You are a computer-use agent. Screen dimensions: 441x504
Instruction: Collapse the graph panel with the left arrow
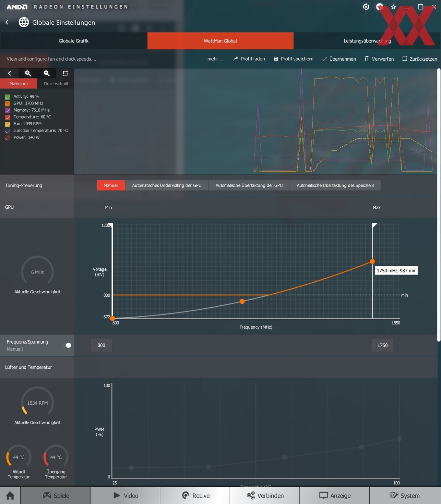pos(9,73)
